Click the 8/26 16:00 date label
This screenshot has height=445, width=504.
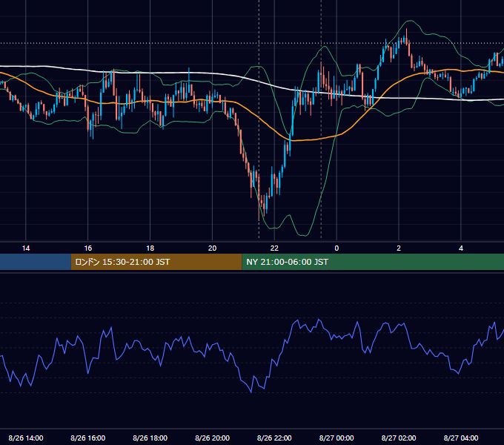[88, 438]
